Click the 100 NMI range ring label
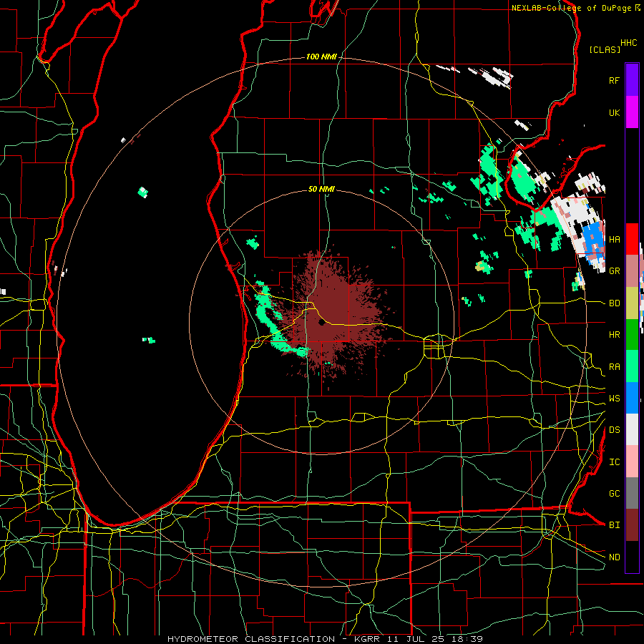 [x=321, y=57]
